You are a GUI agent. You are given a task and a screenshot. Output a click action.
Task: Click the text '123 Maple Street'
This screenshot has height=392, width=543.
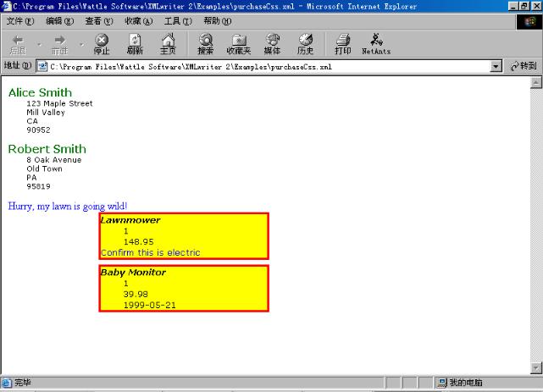(59, 103)
